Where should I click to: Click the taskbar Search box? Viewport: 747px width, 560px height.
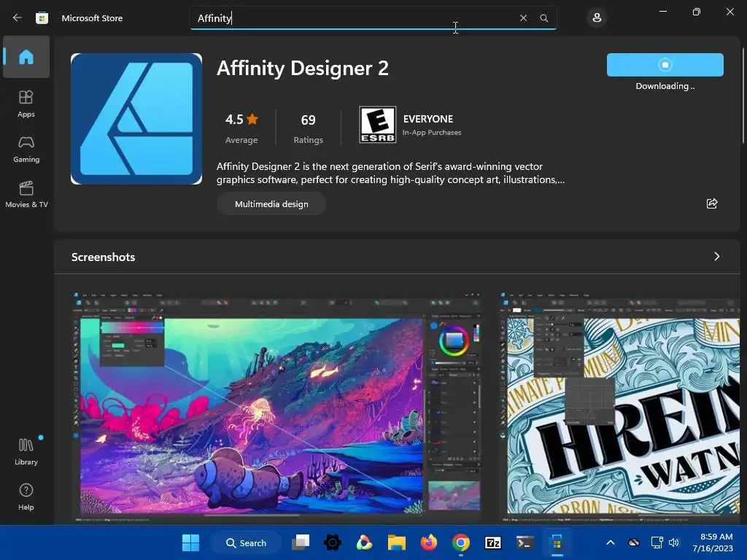point(247,542)
